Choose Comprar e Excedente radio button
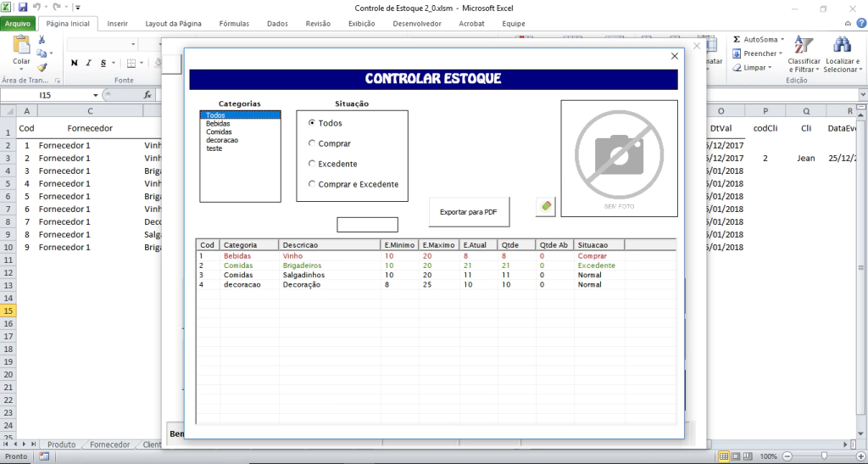 click(312, 184)
